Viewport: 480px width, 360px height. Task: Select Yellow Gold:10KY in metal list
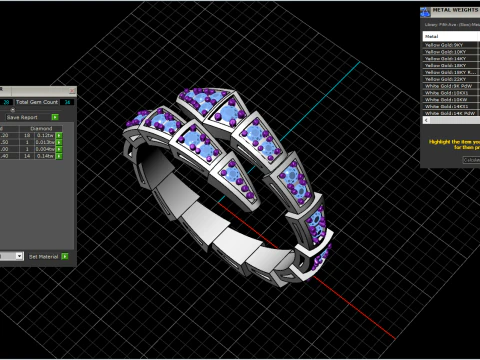pyautogui.click(x=451, y=52)
